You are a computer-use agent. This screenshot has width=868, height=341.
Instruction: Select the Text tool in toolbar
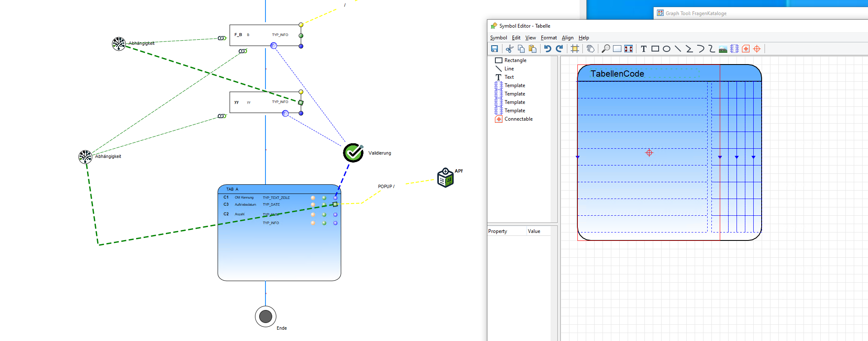(x=644, y=49)
